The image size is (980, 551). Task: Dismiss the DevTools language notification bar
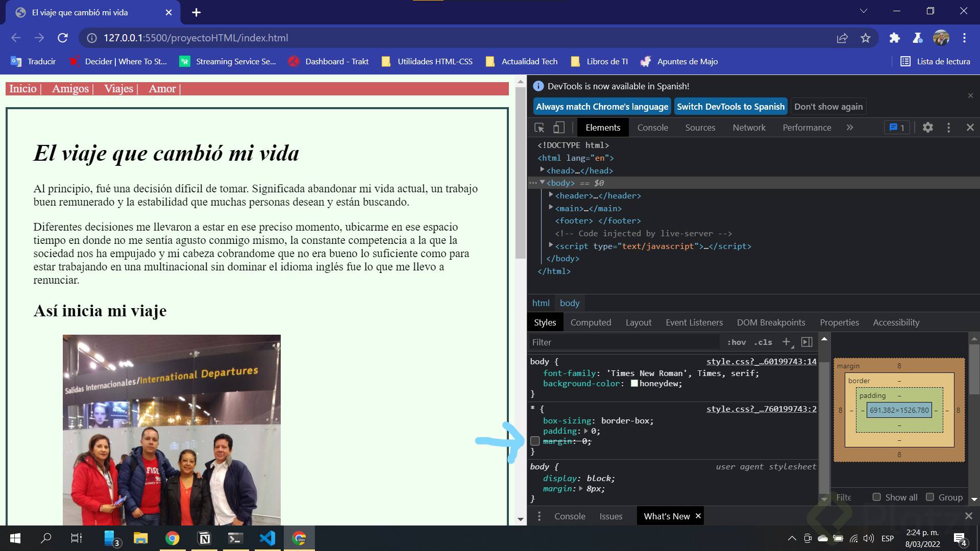(x=971, y=95)
